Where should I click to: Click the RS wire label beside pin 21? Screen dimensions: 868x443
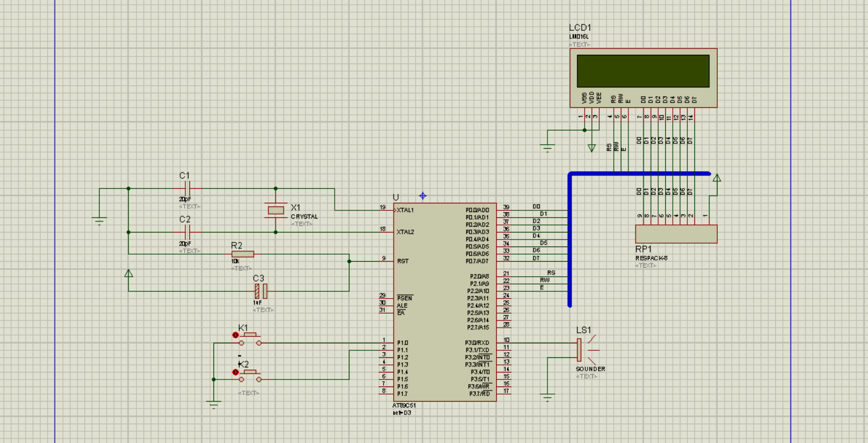(551, 273)
